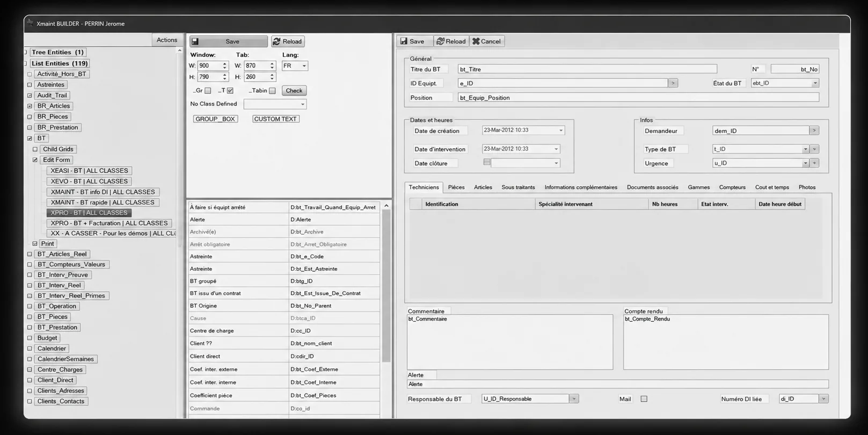
Task: Click the Window width spinner arrows
Action: 224,66
